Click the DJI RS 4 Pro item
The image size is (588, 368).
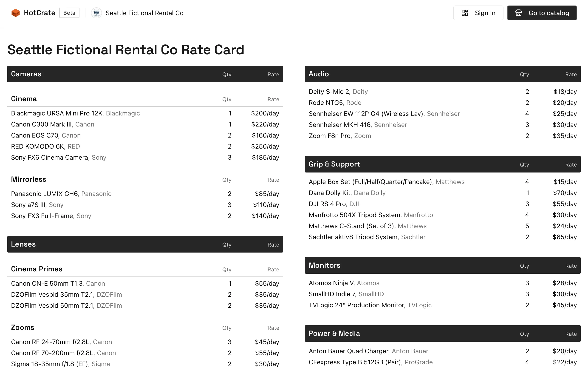coord(443,204)
